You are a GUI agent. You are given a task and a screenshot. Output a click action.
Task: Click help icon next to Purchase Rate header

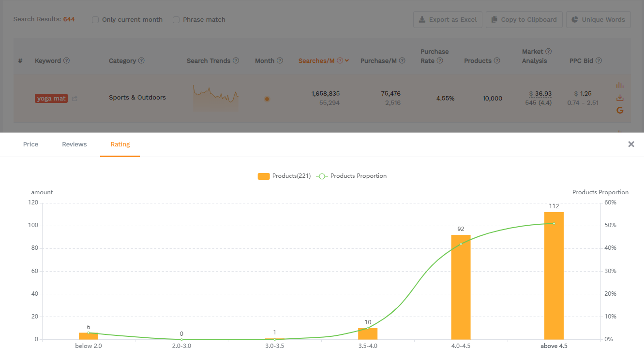(440, 61)
